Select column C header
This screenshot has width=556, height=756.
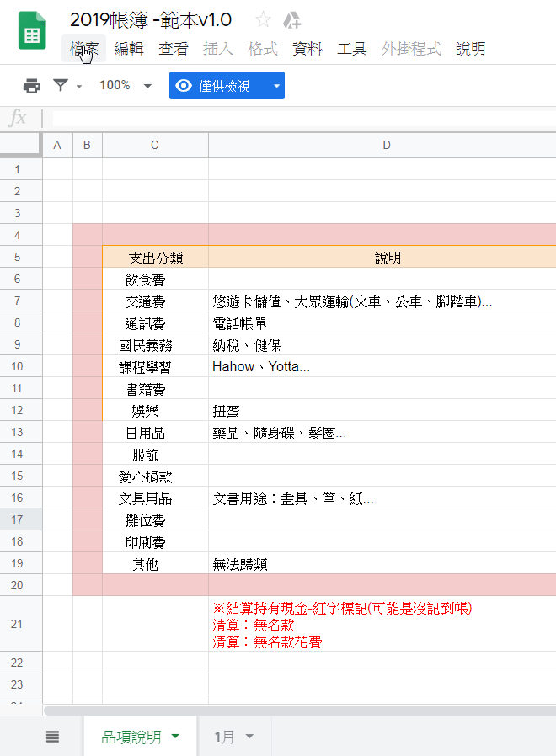[155, 145]
